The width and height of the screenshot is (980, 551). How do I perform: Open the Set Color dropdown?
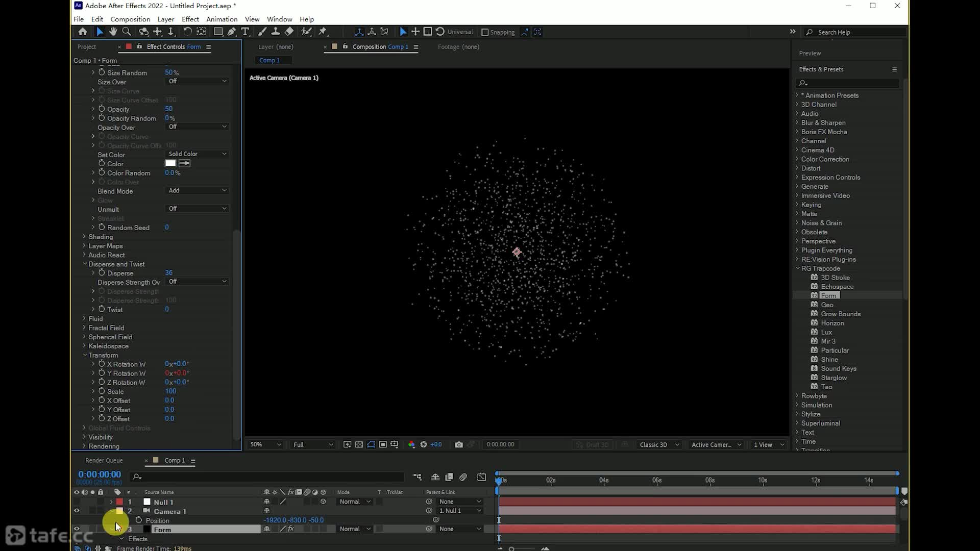pos(197,154)
